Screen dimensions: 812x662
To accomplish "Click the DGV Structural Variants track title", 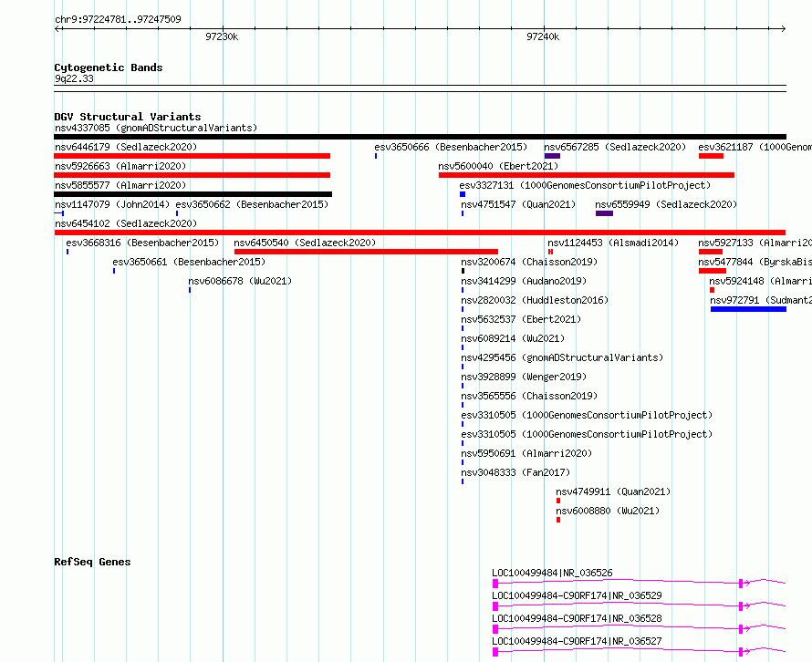I will coord(128,117).
